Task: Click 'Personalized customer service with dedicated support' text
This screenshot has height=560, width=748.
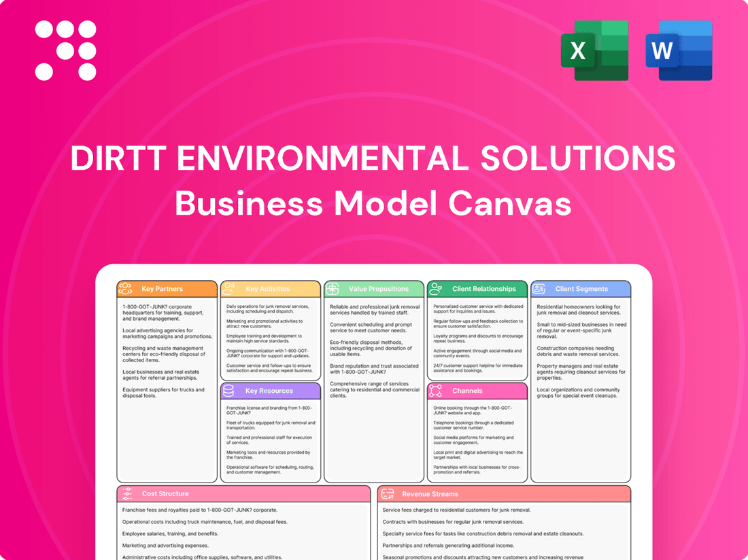Action: pos(478,309)
